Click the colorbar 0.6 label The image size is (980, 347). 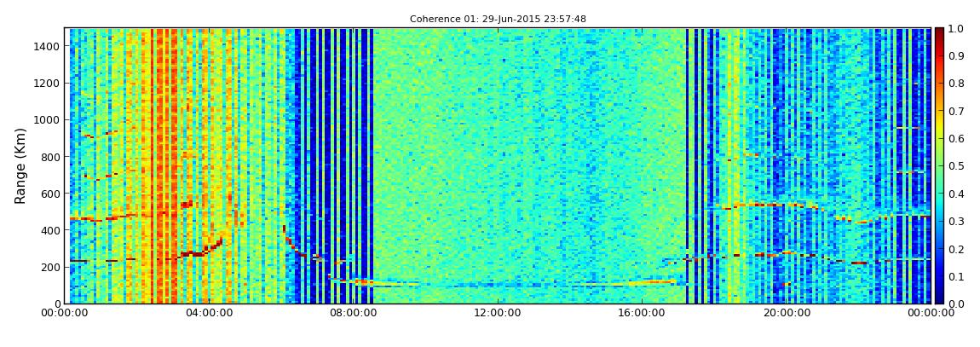pyautogui.click(x=955, y=139)
